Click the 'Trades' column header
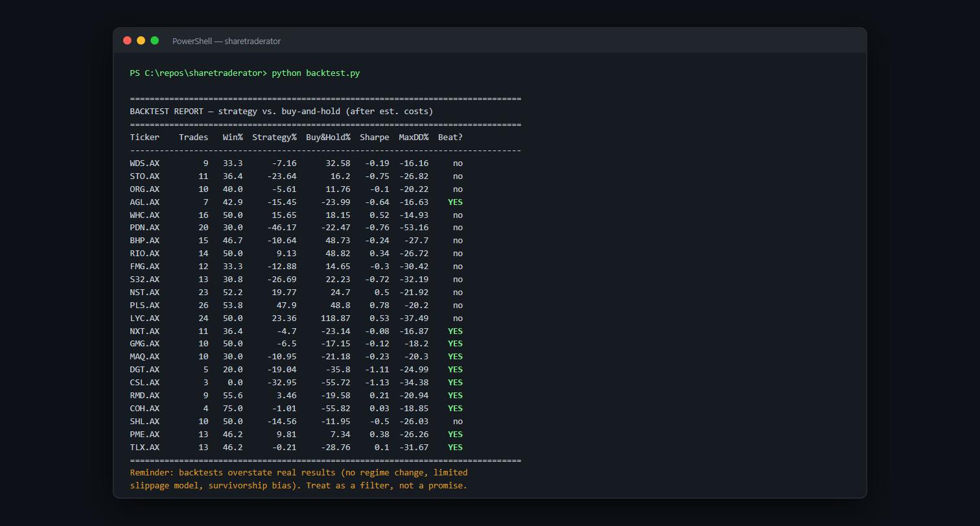The width and height of the screenshot is (980, 526). pyautogui.click(x=193, y=137)
